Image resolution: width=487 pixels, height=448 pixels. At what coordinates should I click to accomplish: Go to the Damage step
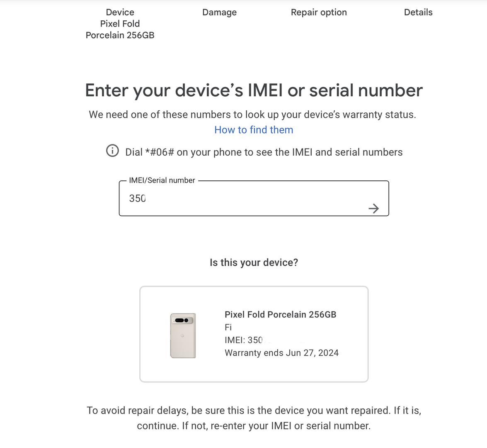(219, 12)
